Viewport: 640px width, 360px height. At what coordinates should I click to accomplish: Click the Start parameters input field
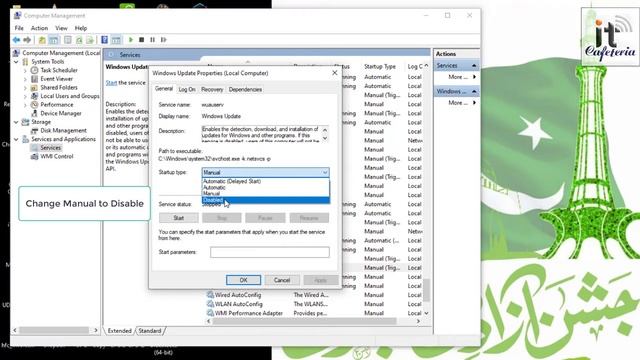(x=270, y=252)
